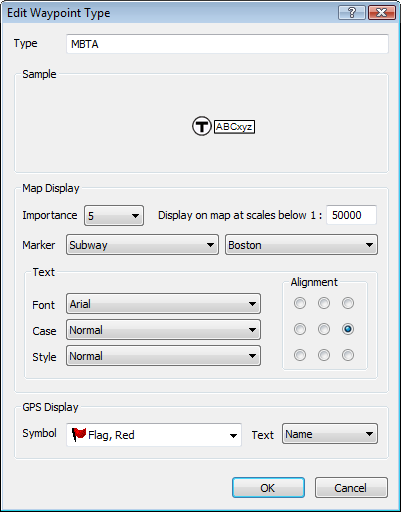Select bottom-center text alignment radio
The image size is (401, 512).
(324, 355)
